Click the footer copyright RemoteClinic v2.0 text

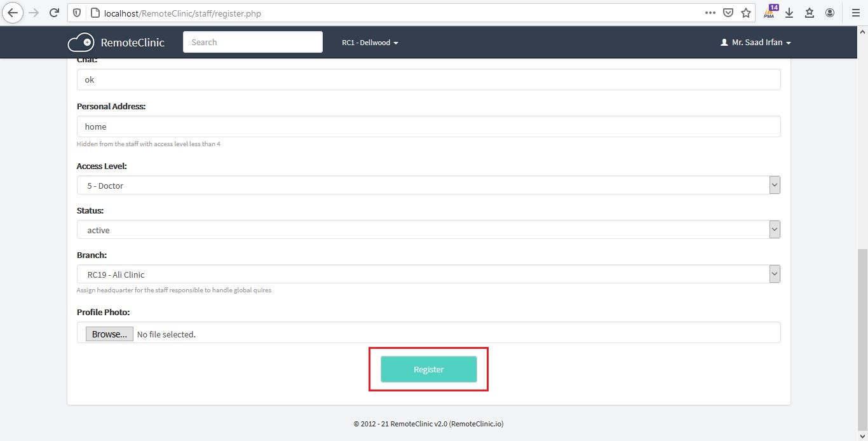click(x=428, y=424)
